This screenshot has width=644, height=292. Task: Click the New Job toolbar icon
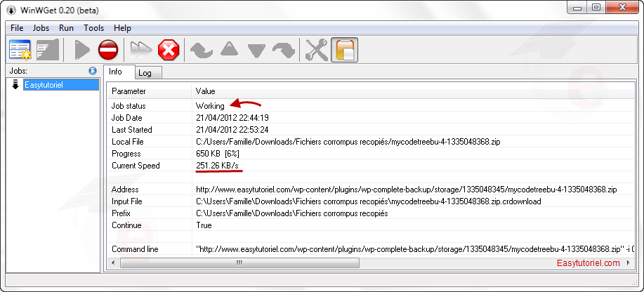[20, 50]
